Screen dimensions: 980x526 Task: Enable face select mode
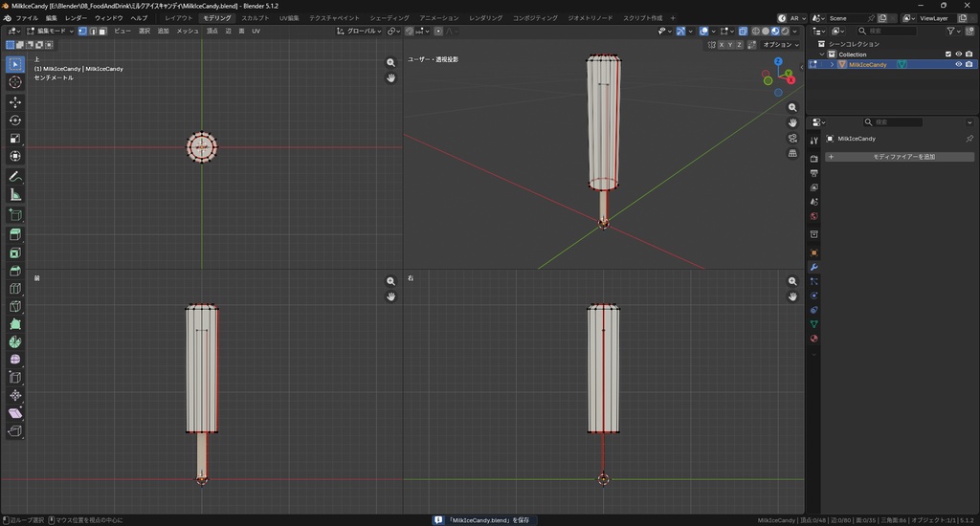point(102,31)
